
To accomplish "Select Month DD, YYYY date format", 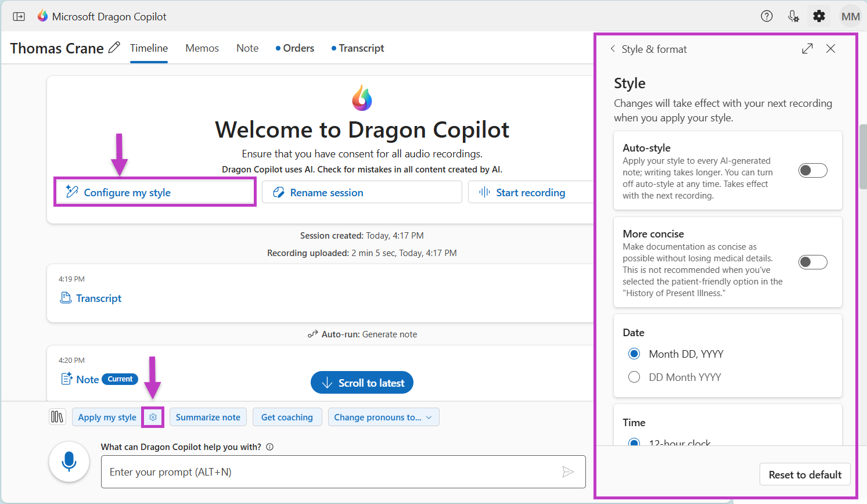I will click(x=634, y=354).
